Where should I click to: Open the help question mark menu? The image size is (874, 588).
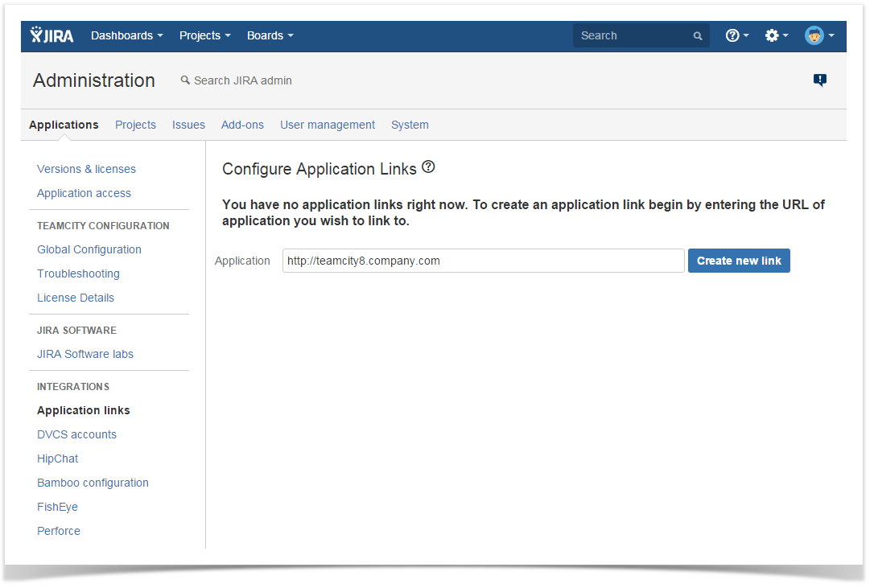(x=736, y=35)
